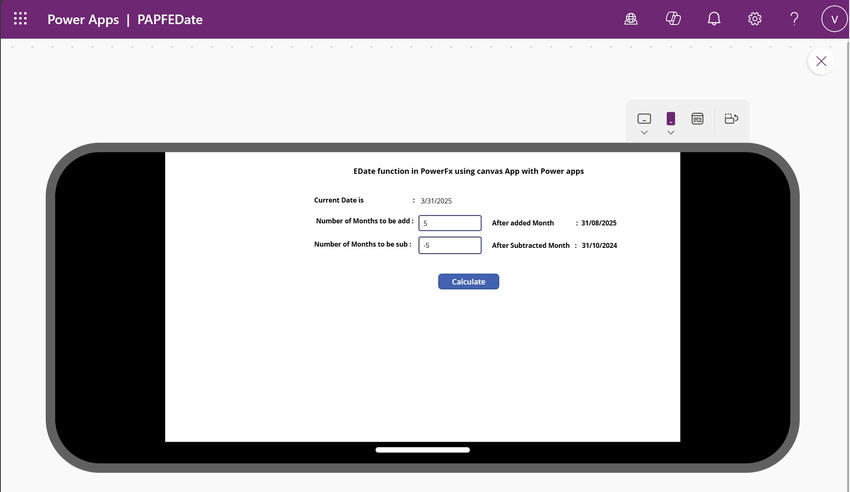
Task: Click the phone home indicator bar
Action: 423,450
